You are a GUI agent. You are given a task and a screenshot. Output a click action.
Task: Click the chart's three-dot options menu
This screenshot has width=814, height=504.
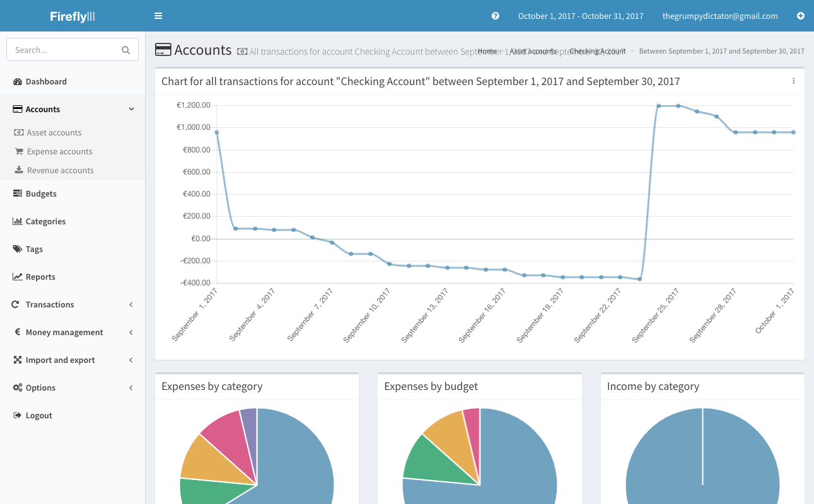point(793,81)
